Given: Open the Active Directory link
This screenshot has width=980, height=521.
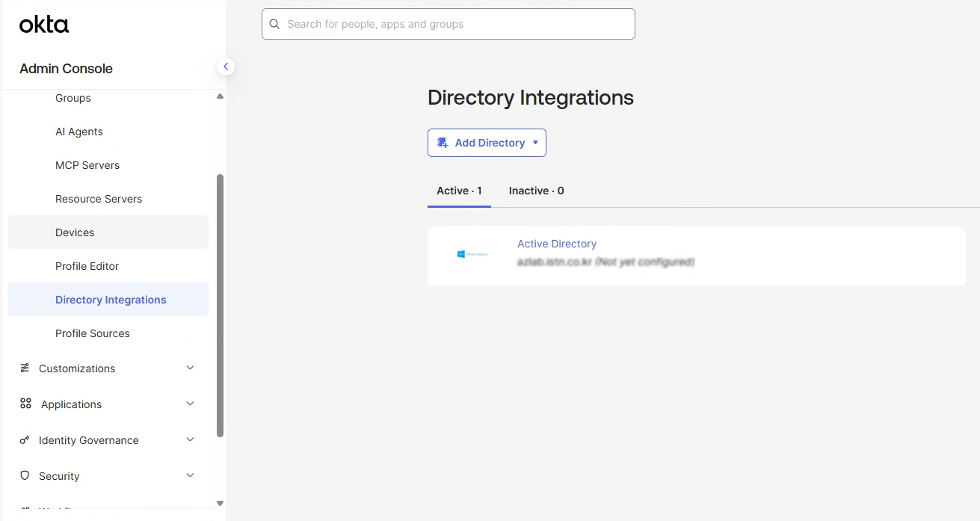Looking at the screenshot, I should [x=557, y=244].
